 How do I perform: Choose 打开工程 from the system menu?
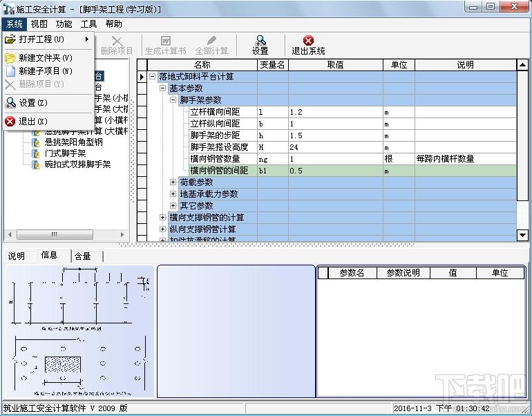pyautogui.click(x=48, y=39)
